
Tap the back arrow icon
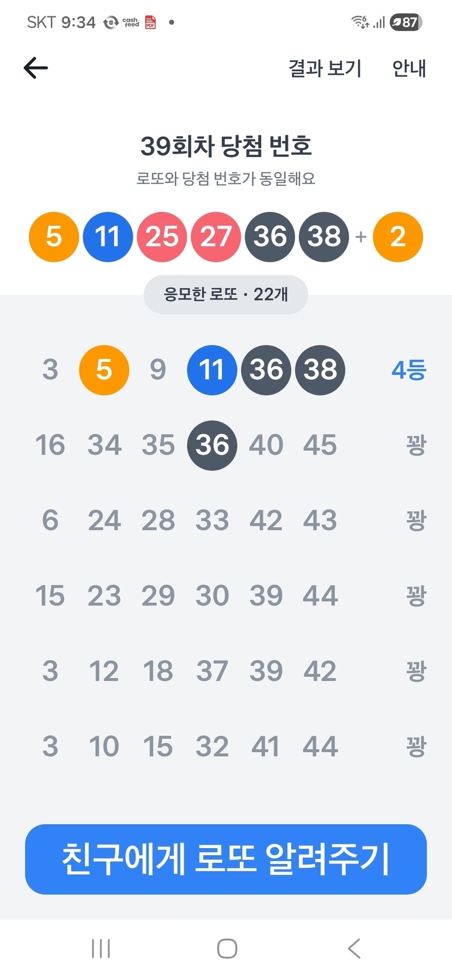point(36,68)
